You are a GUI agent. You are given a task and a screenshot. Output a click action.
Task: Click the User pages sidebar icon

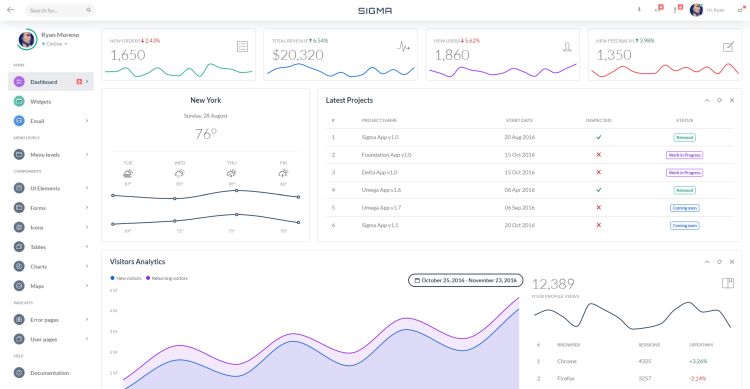coord(19,339)
